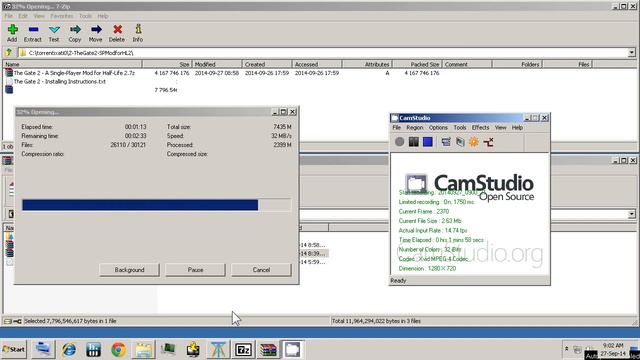Click the Extract toolbar icon
This screenshot has height=360, width=640.
(x=33, y=33)
